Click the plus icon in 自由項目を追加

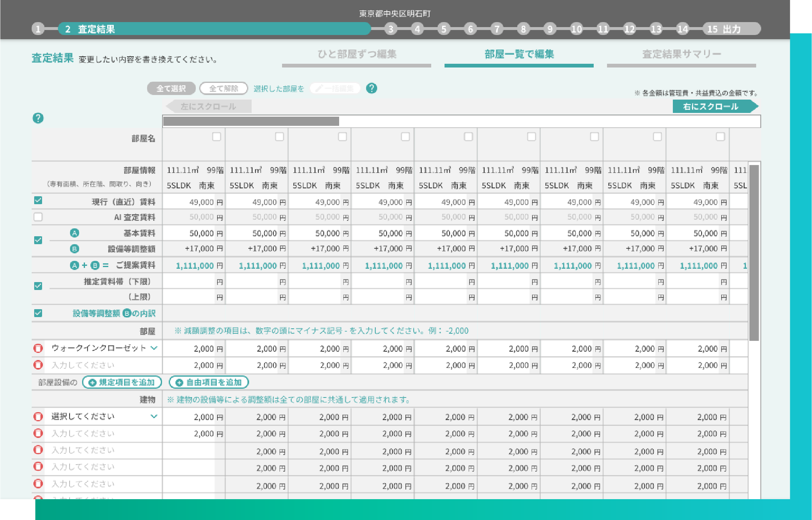coord(179,382)
